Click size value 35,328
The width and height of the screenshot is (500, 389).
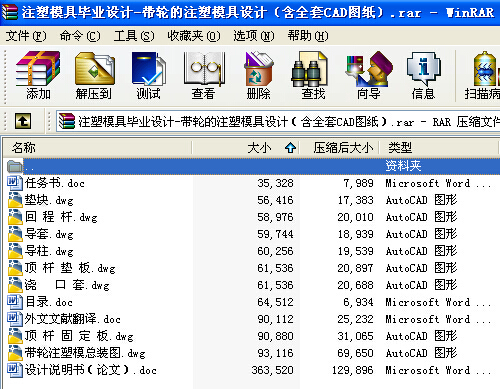tap(275, 183)
